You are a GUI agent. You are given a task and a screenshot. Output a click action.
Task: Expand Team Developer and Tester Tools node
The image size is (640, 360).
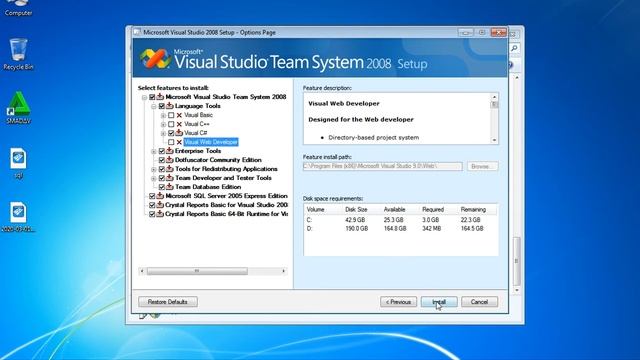(154, 178)
